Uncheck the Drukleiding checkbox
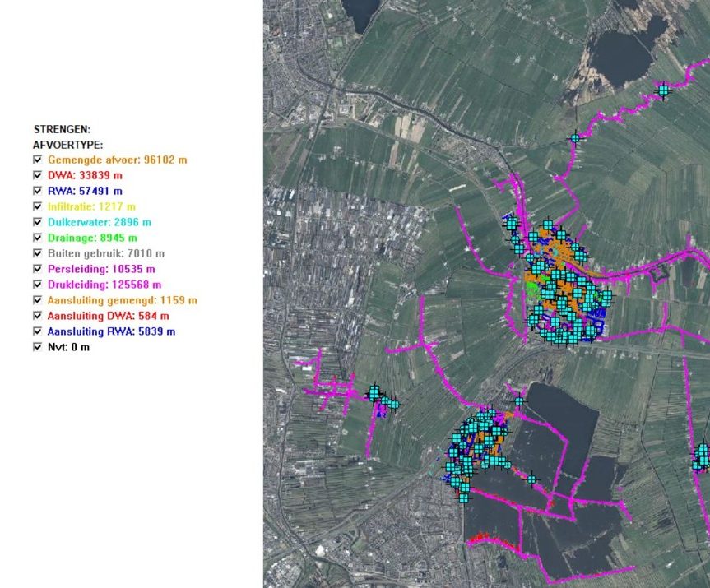The height and width of the screenshot is (588, 710). coord(37,285)
